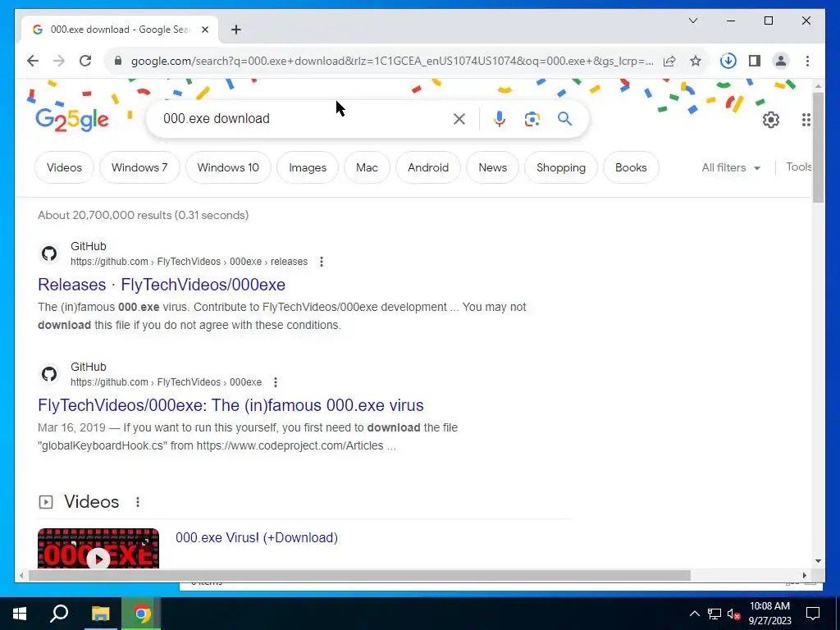Click the Chrome taskbar icon
The height and width of the screenshot is (630, 840).
pyautogui.click(x=141, y=614)
